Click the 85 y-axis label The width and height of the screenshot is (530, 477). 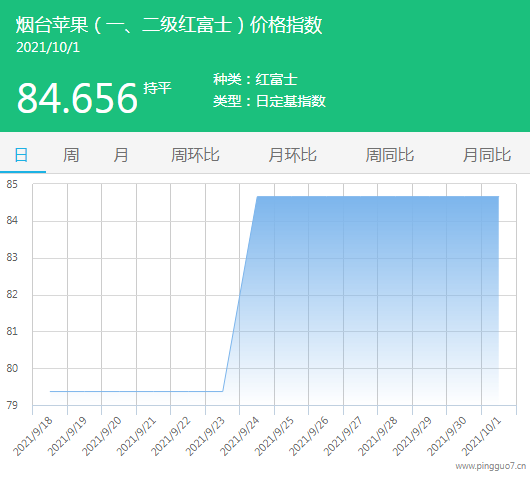coord(12,184)
